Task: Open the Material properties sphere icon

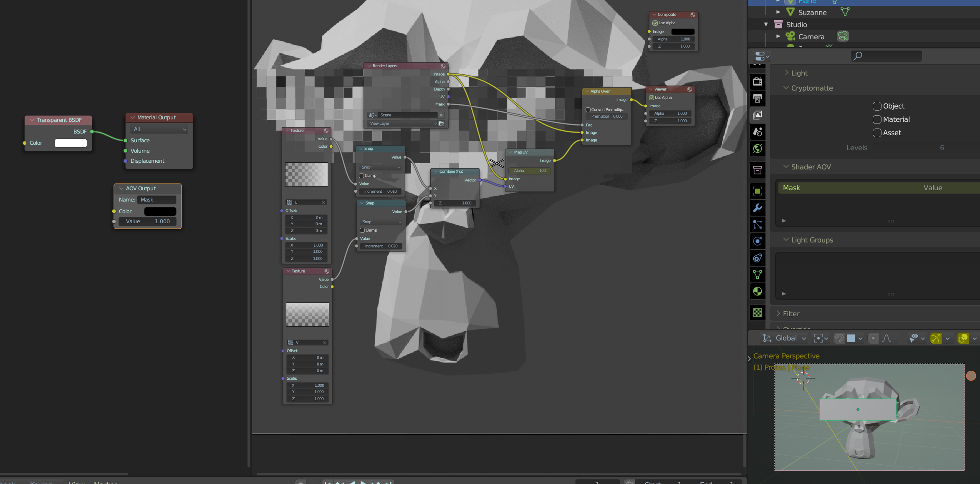Action: [758, 291]
